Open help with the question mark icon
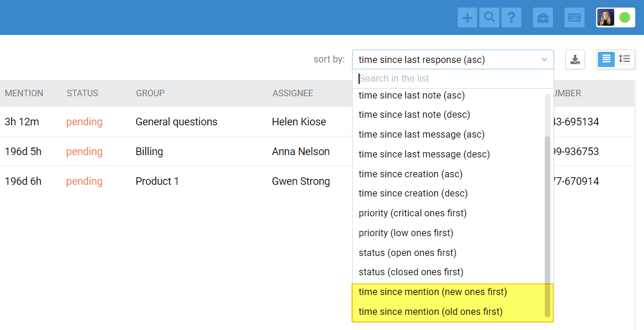 [x=511, y=17]
